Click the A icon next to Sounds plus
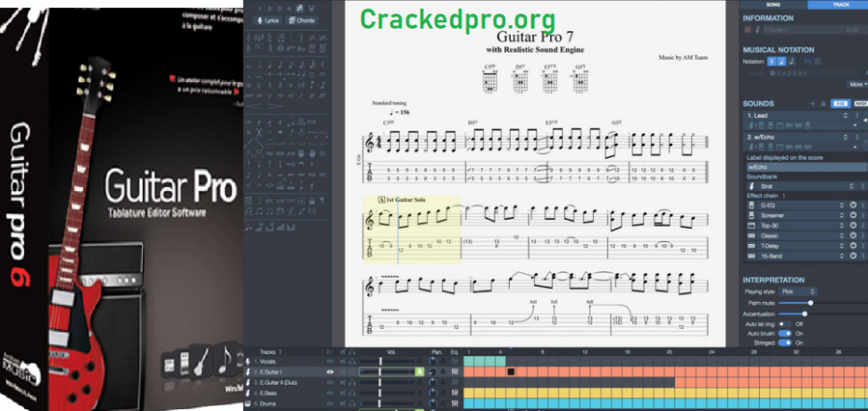Image resolution: width=868 pixels, height=411 pixels. coord(823,104)
